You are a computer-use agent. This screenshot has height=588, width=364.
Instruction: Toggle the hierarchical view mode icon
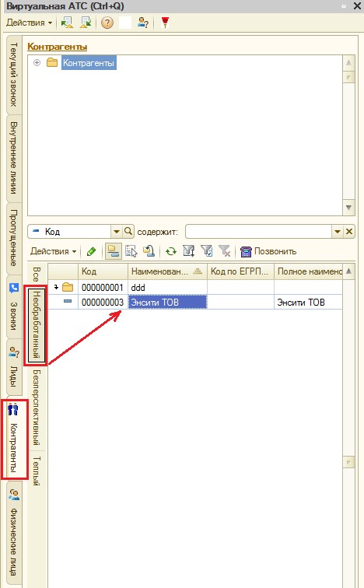pyautogui.click(x=113, y=251)
